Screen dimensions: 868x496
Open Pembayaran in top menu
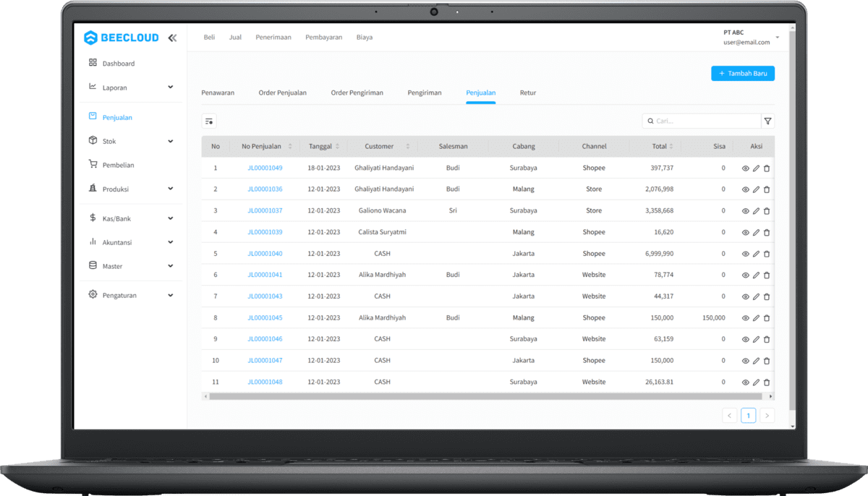(324, 37)
